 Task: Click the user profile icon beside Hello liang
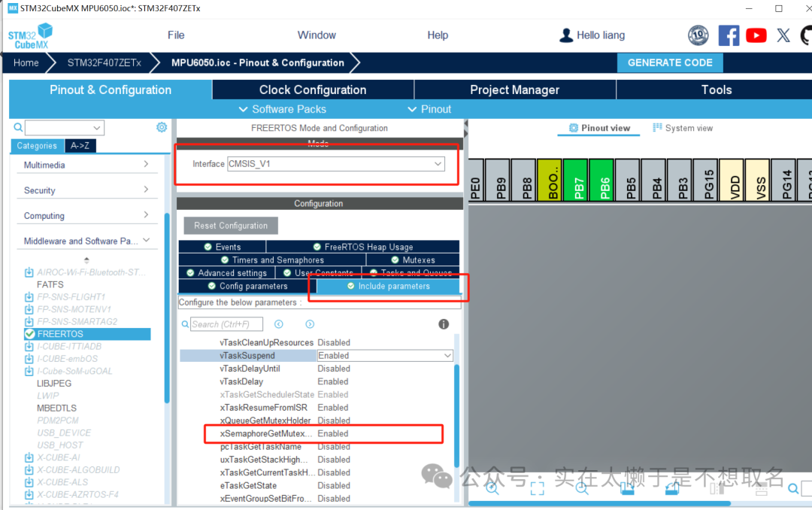coord(566,35)
